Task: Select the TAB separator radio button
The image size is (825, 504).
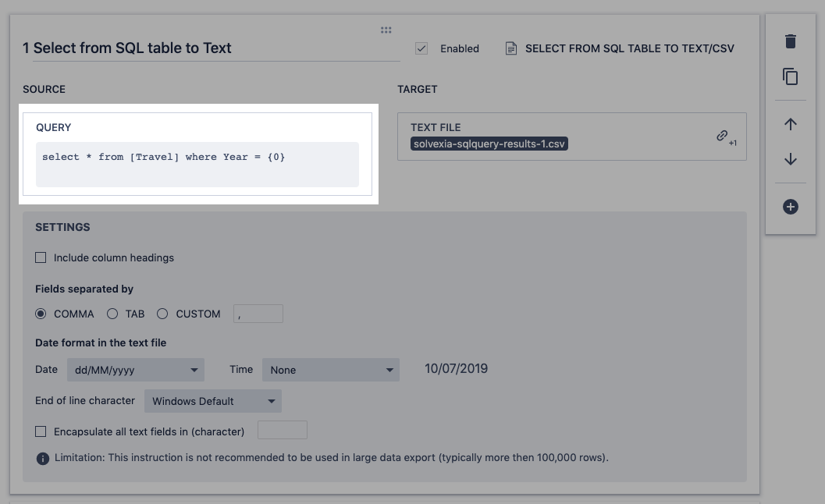Action: coord(112,314)
